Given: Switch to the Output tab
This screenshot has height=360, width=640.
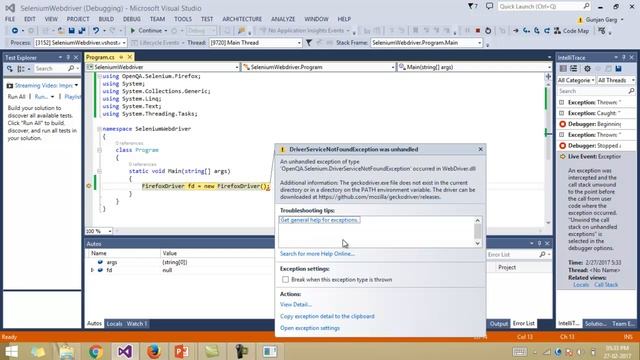Looking at the screenshot, I should tap(499, 324).
